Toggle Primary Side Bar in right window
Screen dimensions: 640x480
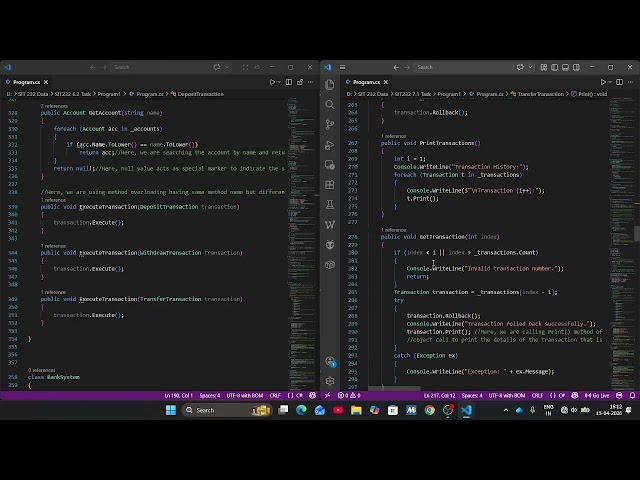554,67
